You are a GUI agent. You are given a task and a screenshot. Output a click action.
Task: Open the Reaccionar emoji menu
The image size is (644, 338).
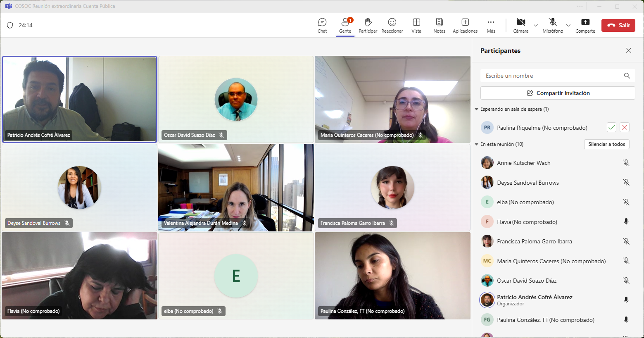[x=392, y=25]
